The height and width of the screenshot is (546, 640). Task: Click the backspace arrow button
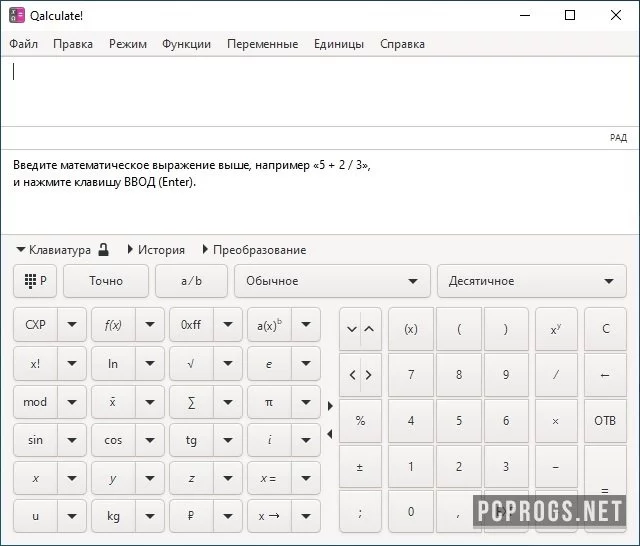click(605, 375)
